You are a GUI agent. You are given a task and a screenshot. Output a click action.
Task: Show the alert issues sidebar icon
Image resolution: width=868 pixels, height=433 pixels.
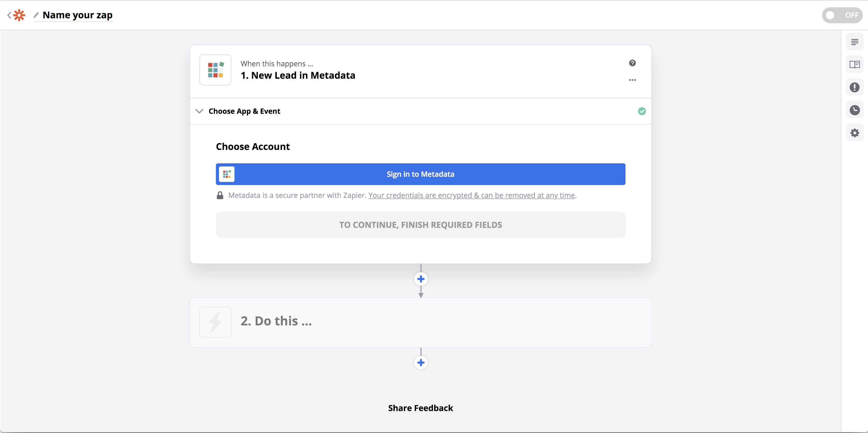pyautogui.click(x=854, y=87)
